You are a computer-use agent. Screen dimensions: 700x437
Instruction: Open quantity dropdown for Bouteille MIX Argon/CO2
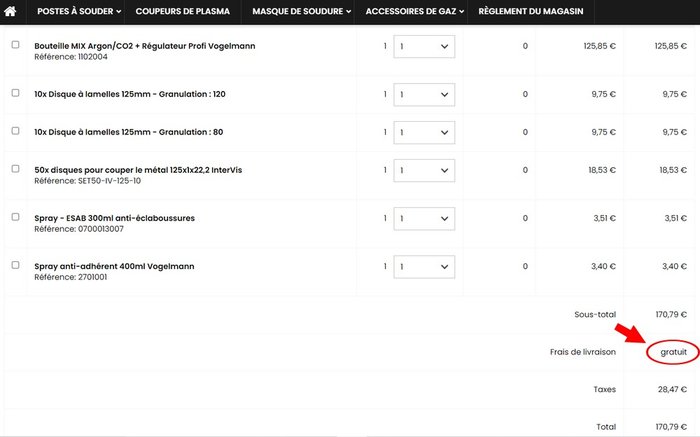coord(423,46)
